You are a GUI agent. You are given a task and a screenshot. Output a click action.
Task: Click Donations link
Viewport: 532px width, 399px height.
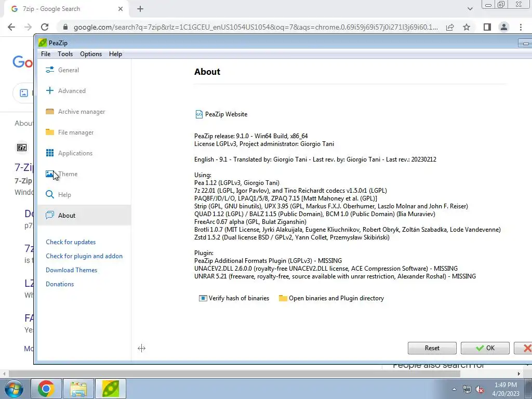(60, 284)
